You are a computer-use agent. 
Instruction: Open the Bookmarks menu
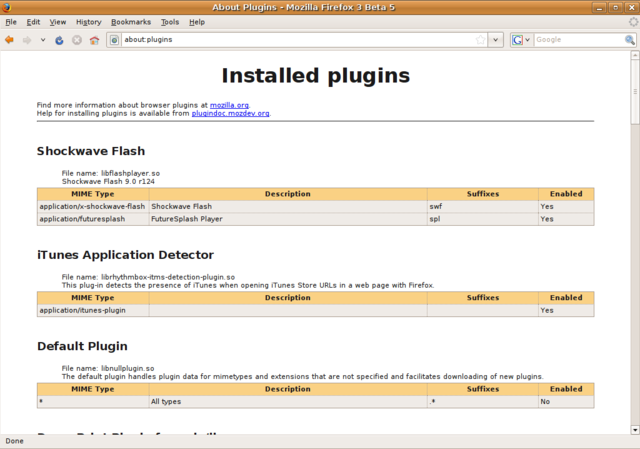coord(131,22)
